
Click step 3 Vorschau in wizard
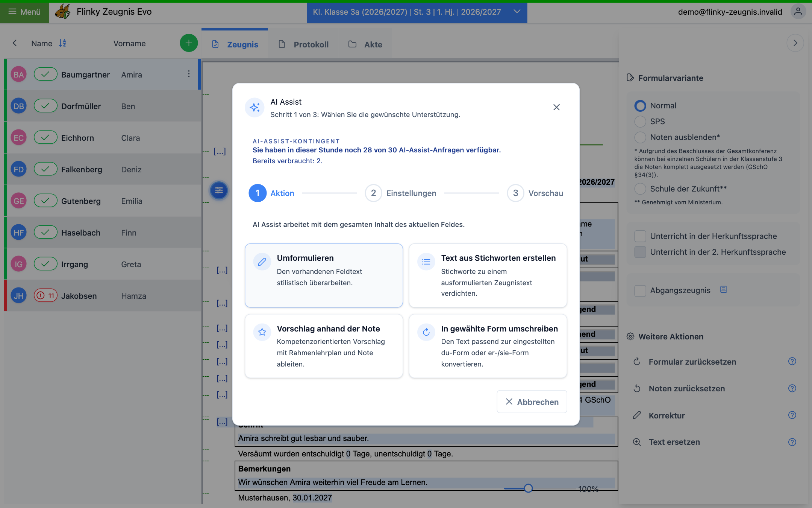[x=535, y=193]
